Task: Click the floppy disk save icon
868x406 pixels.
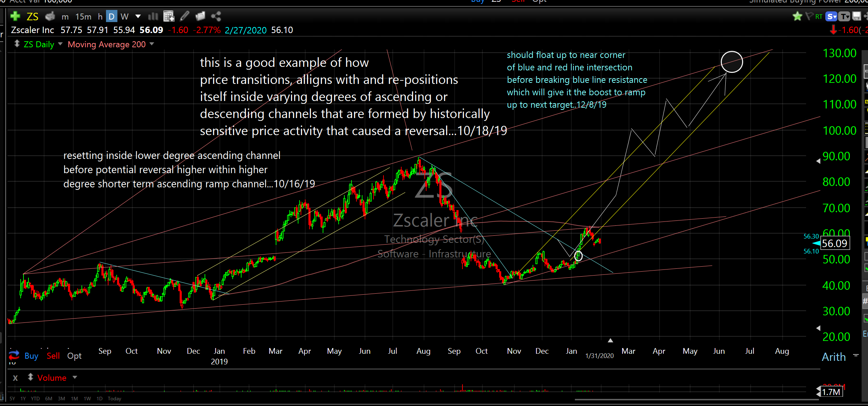Action: point(857,16)
